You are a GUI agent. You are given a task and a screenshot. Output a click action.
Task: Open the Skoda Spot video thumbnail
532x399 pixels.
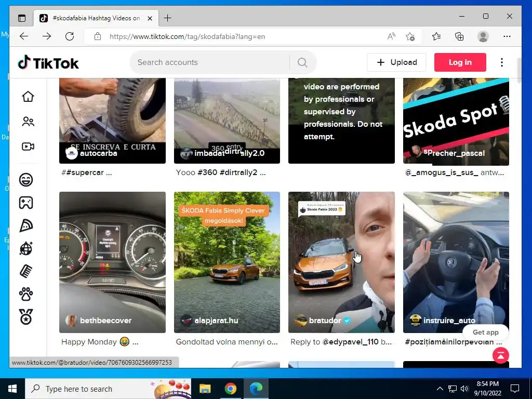[x=456, y=122]
